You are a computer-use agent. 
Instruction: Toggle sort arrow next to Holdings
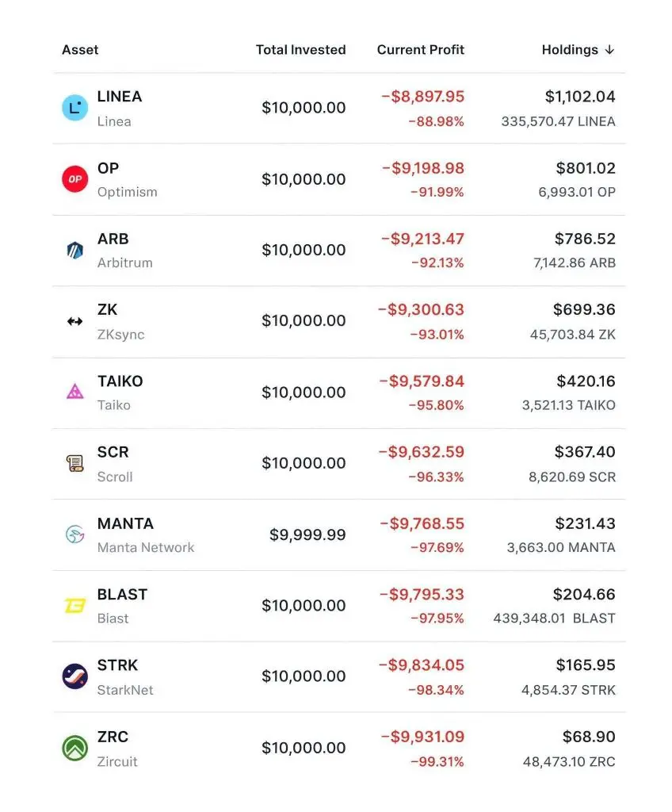pos(609,49)
